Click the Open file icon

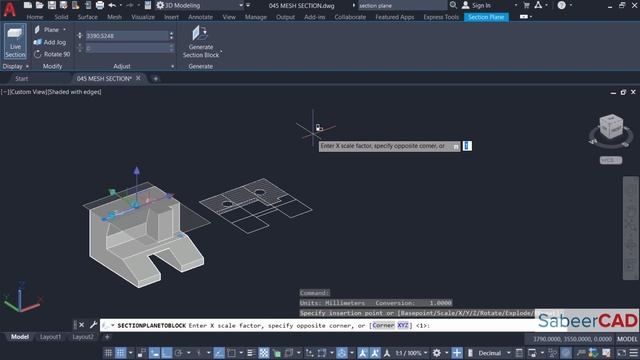40,5
